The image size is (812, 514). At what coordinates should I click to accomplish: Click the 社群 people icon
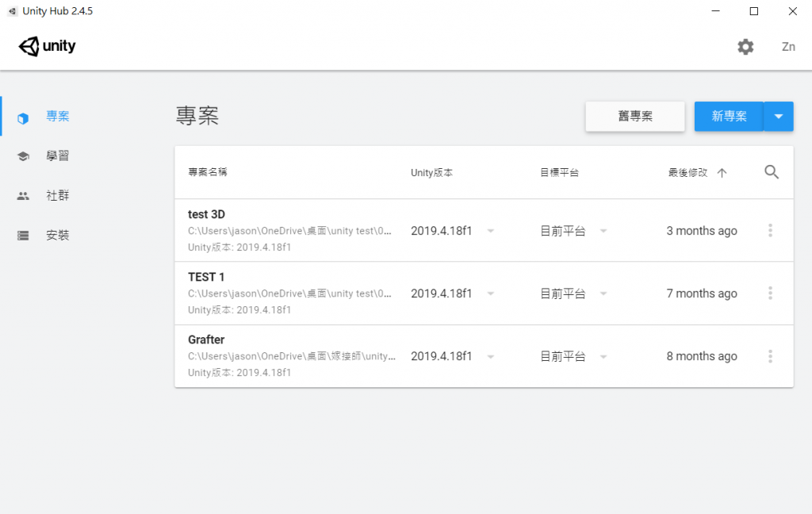(23, 196)
